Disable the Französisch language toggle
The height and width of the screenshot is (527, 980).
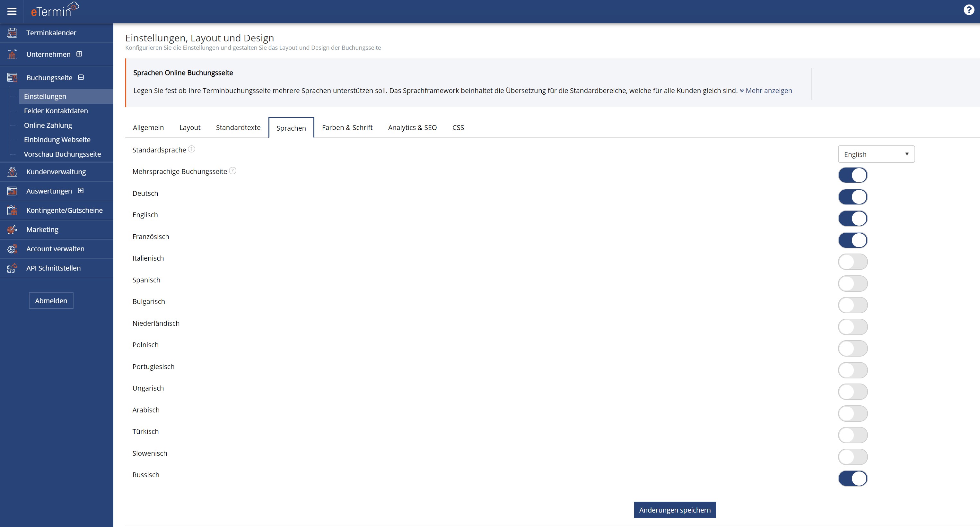(853, 240)
